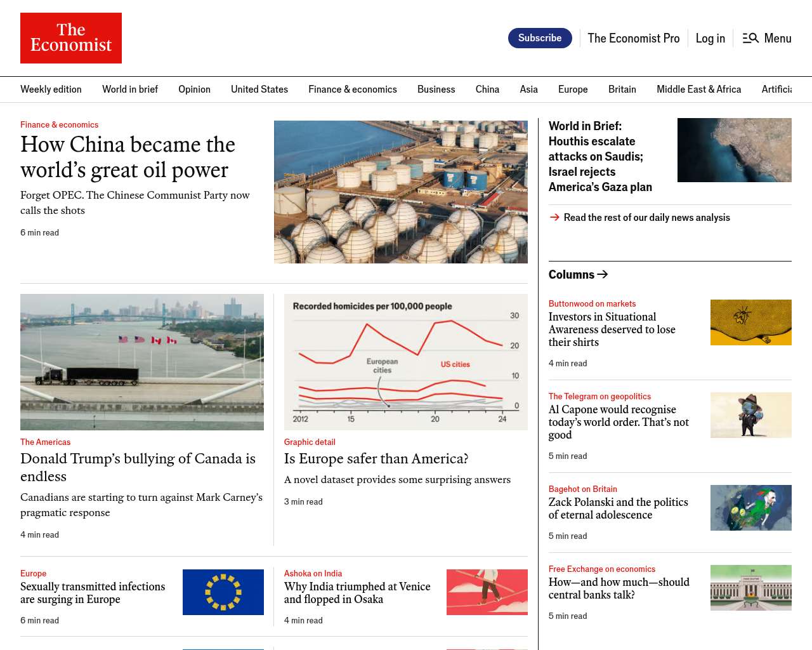Click the red arrow beside daily news analysis
Viewport: 812px width, 650px height.
pos(554,217)
